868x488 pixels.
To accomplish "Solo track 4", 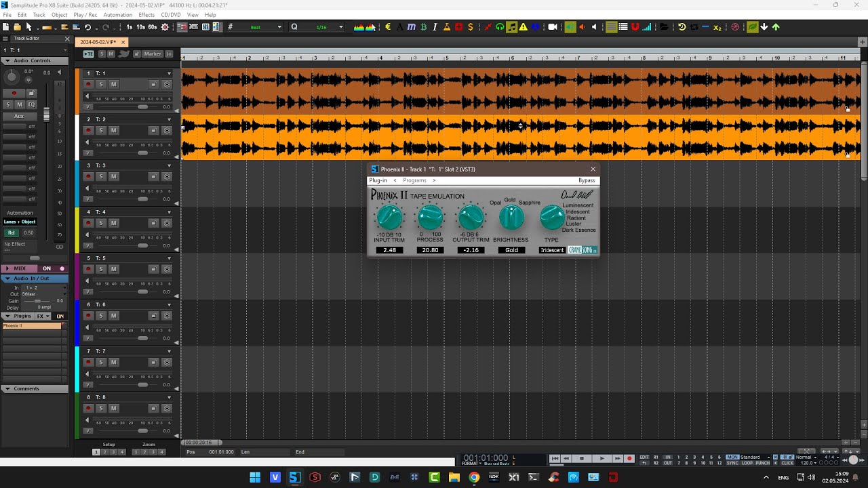I will tap(101, 223).
